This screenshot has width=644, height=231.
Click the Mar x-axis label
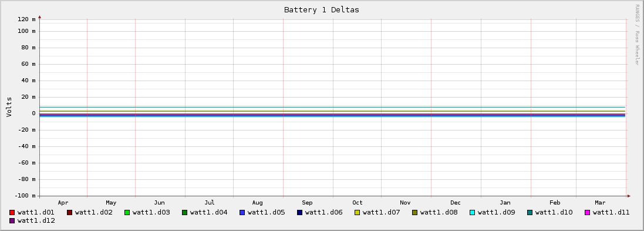pyautogui.click(x=600, y=203)
